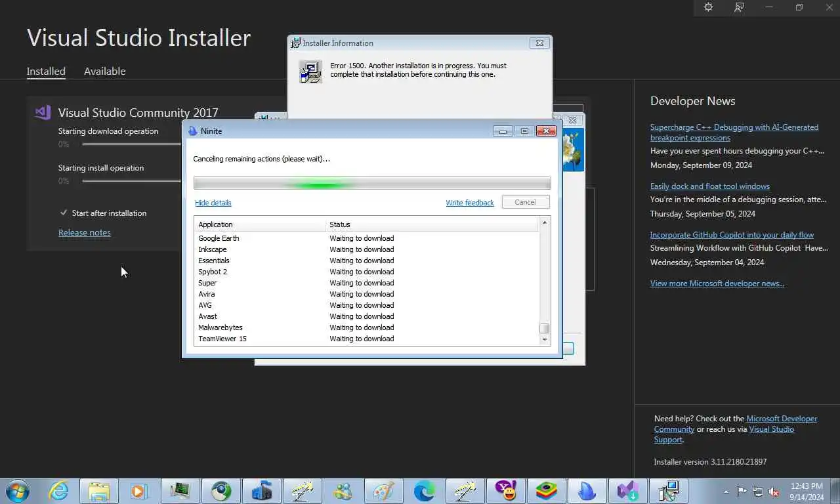This screenshot has width=840, height=504.
Task: Click the Ninite list scroll up arrow
Action: point(544,223)
